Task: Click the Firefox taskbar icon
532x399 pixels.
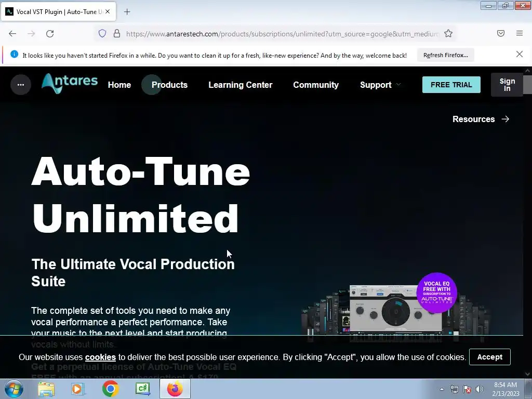Action: pos(175,389)
